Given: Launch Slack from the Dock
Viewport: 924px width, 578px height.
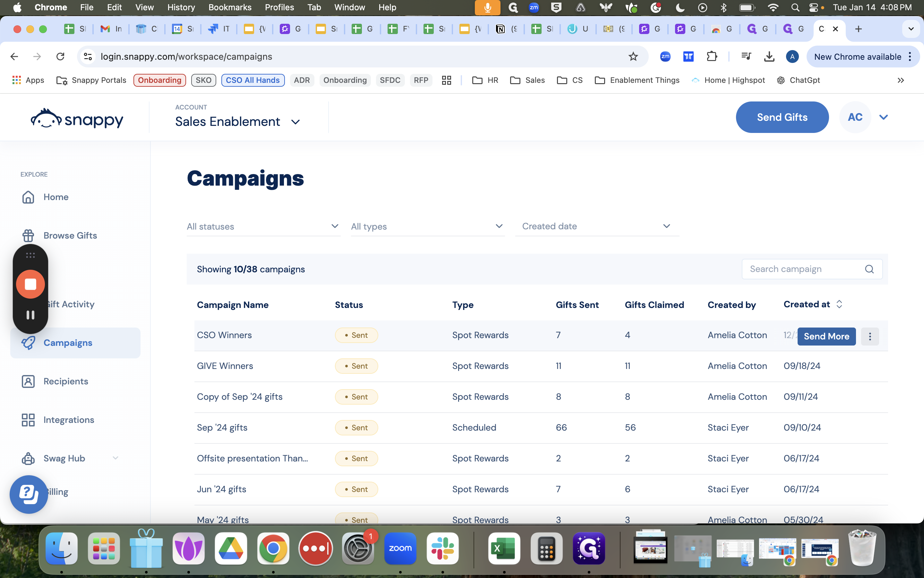Looking at the screenshot, I should pyautogui.click(x=442, y=548).
